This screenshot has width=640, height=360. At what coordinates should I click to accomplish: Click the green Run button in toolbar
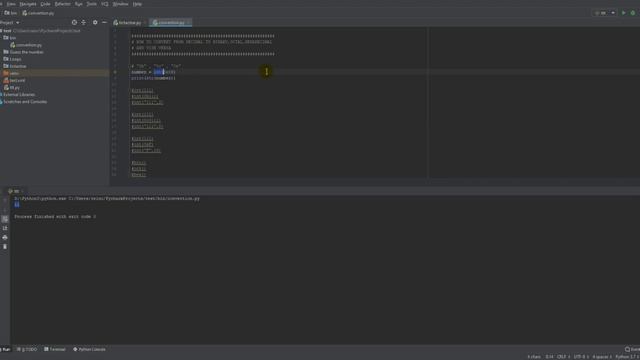(x=623, y=13)
